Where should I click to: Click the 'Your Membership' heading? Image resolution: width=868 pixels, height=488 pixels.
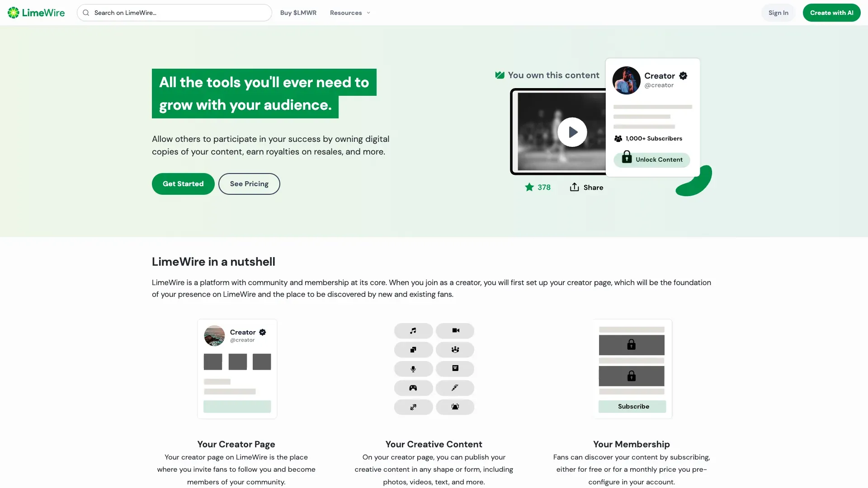click(x=632, y=444)
